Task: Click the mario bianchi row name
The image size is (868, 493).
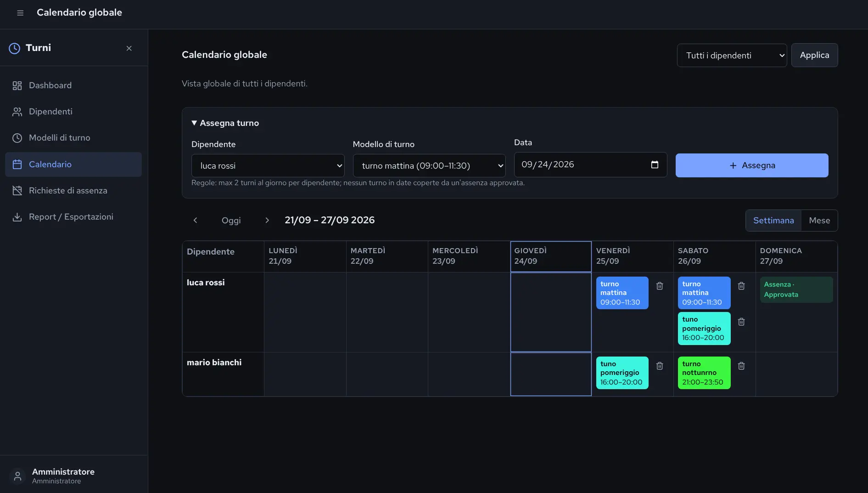Action: (x=214, y=363)
